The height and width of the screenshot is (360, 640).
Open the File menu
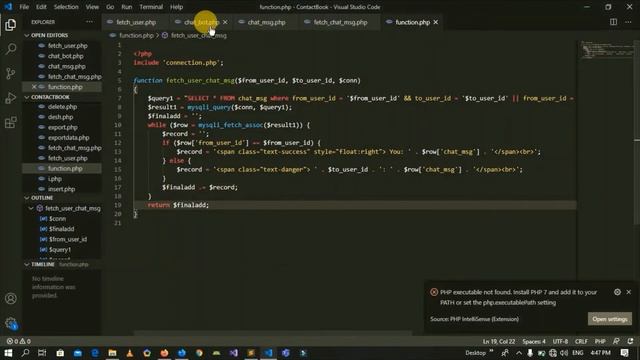(x=24, y=7)
